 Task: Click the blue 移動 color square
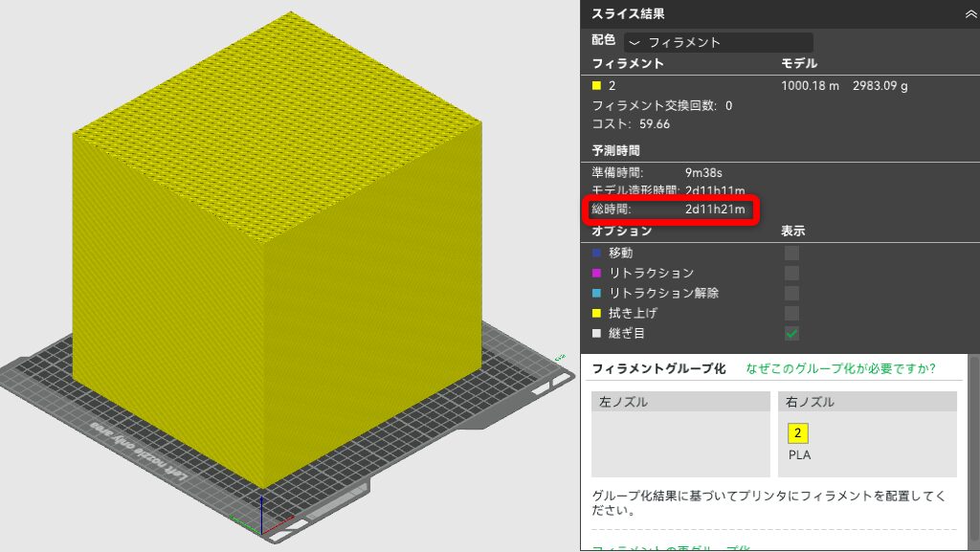coord(596,253)
